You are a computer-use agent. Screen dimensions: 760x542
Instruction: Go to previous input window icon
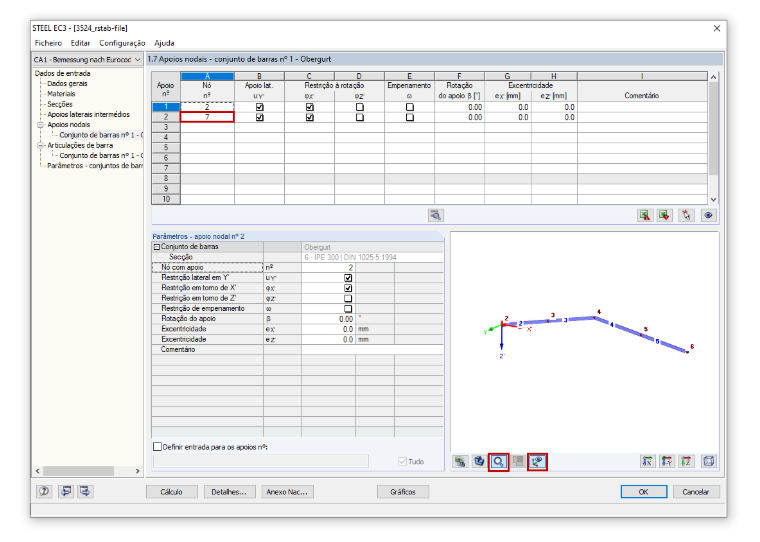(x=65, y=491)
